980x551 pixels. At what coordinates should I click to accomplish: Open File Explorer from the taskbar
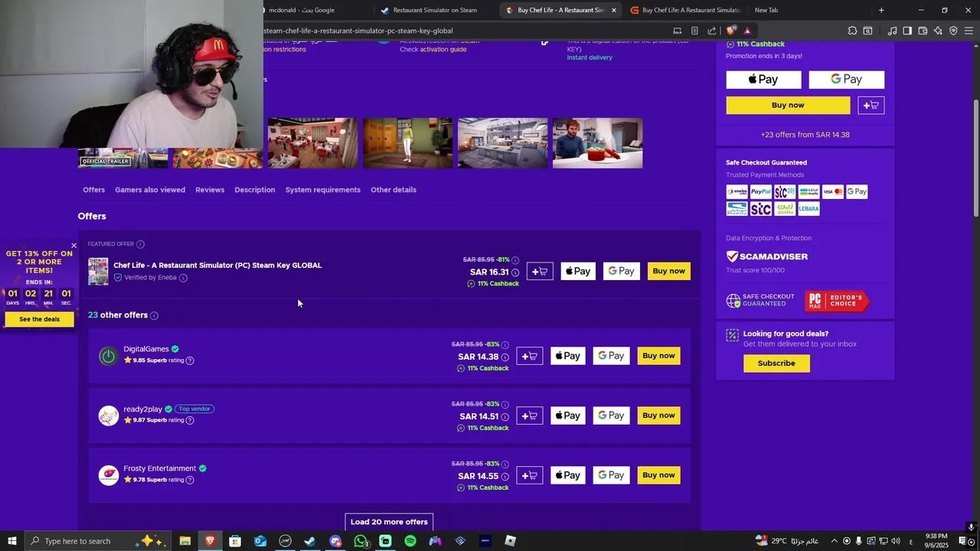(x=185, y=541)
